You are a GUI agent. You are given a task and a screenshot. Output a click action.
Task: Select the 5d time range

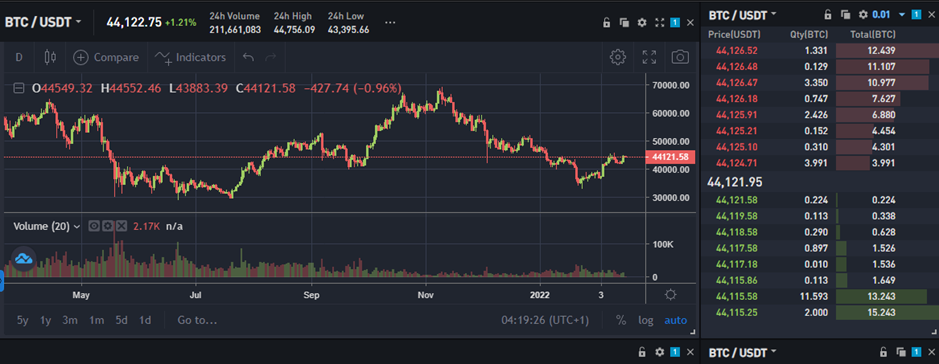(x=122, y=320)
